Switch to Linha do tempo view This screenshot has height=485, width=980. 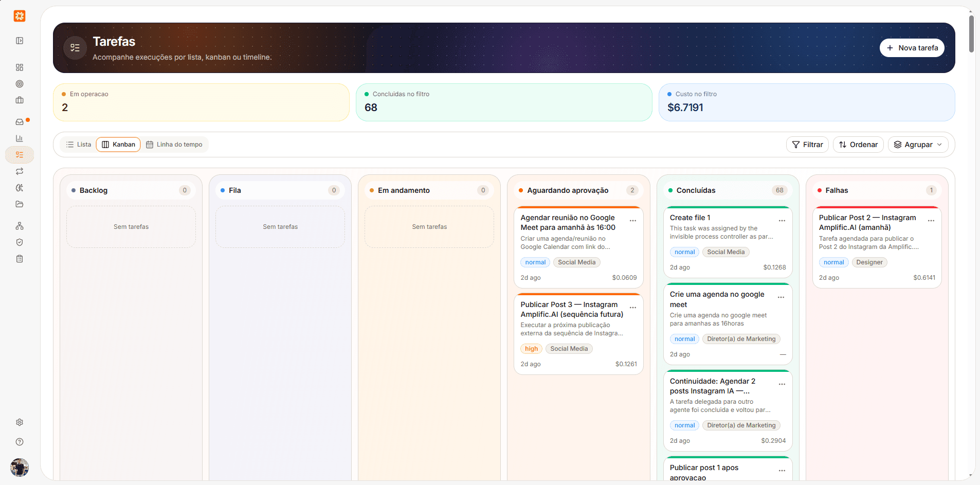(174, 145)
